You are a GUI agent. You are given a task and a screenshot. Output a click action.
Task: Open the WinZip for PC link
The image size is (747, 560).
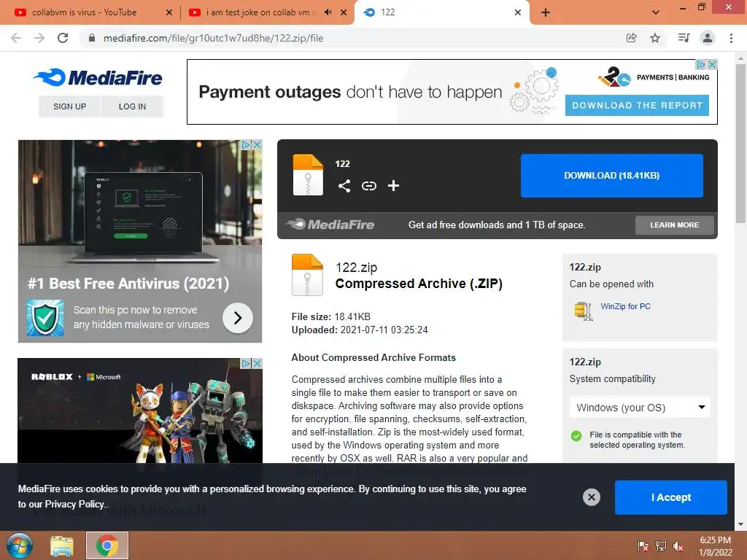pos(625,306)
